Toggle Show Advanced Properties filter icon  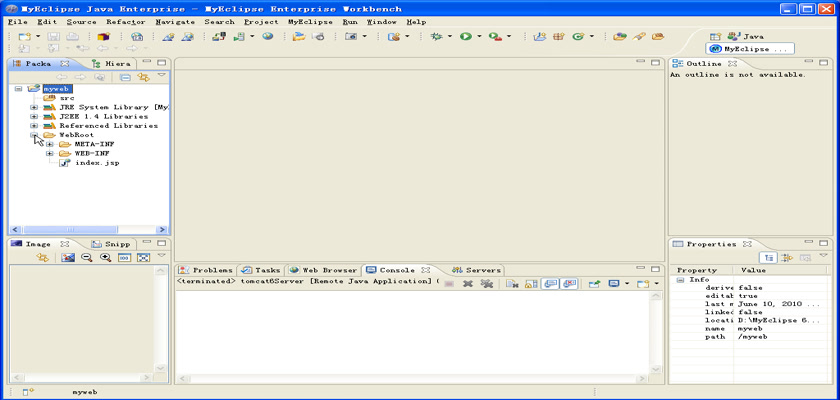tap(787, 258)
